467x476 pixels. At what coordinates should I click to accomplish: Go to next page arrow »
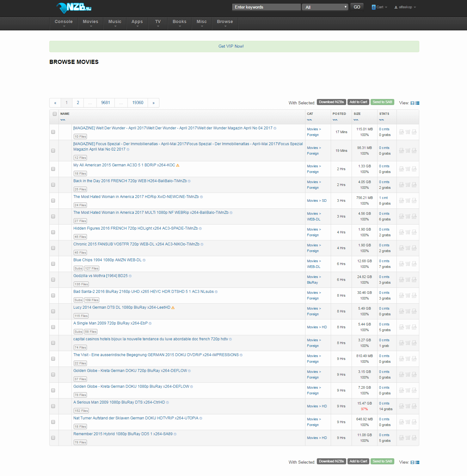click(153, 103)
